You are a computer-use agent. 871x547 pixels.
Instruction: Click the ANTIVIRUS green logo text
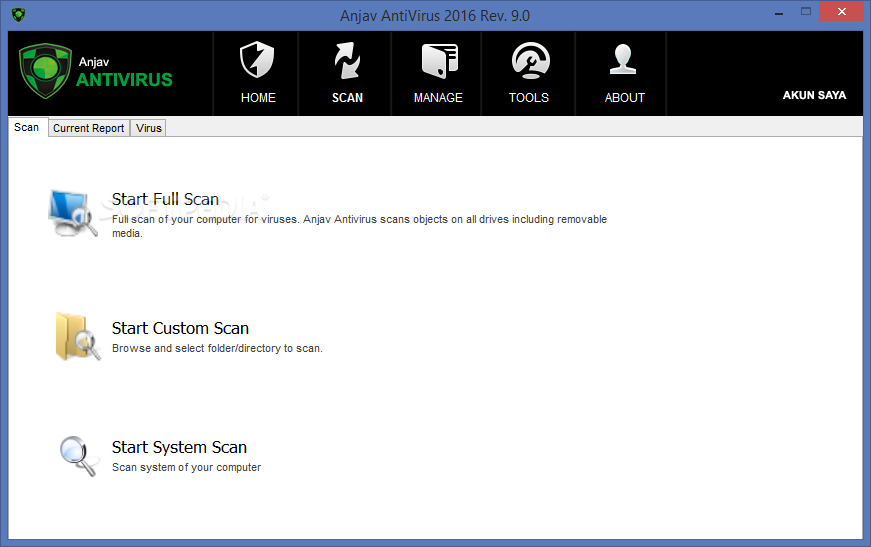[124, 80]
